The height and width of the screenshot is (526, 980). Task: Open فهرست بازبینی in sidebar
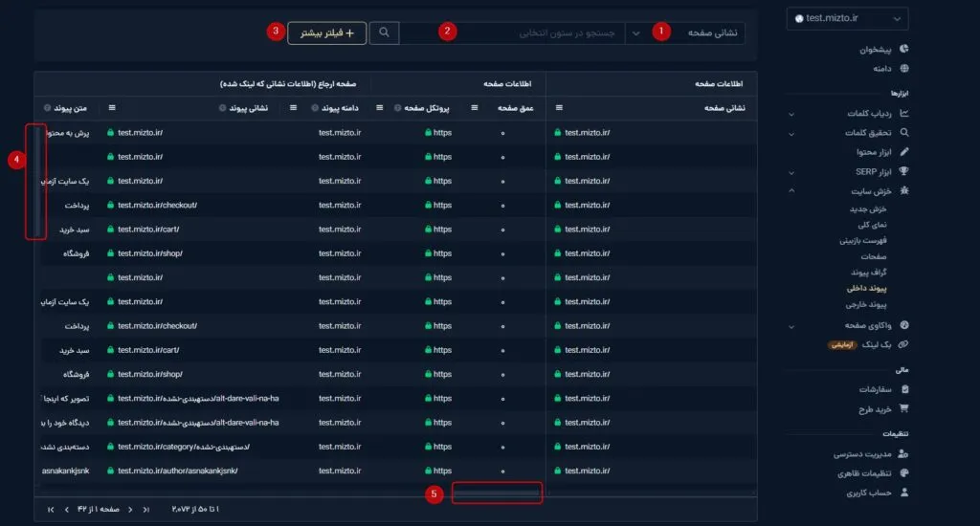tap(863, 240)
